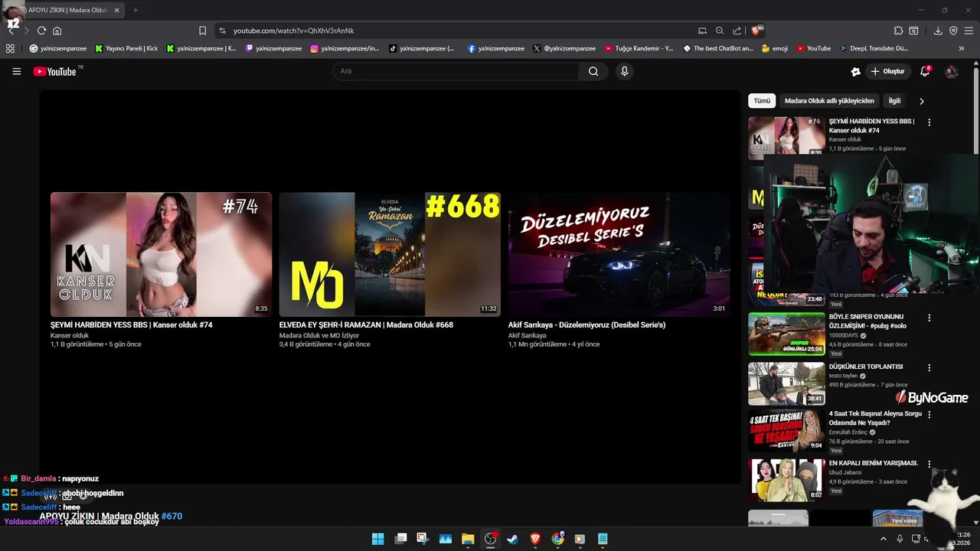
Task: Open the zoom magnifier in address bar
Action: (x=720, y=31)
